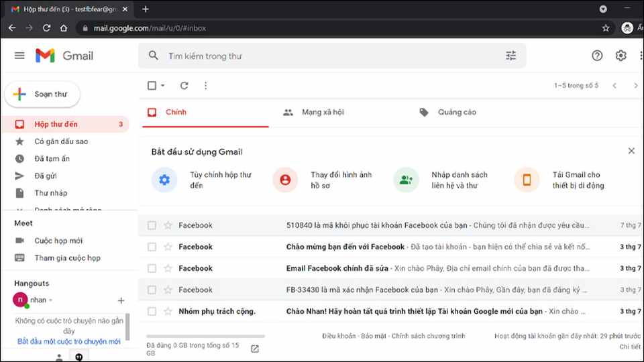Select checkbox for 'Nhóm phụ trách cộng.' email
Viewport: 644px width, 362px height.
tap(152, 311)
